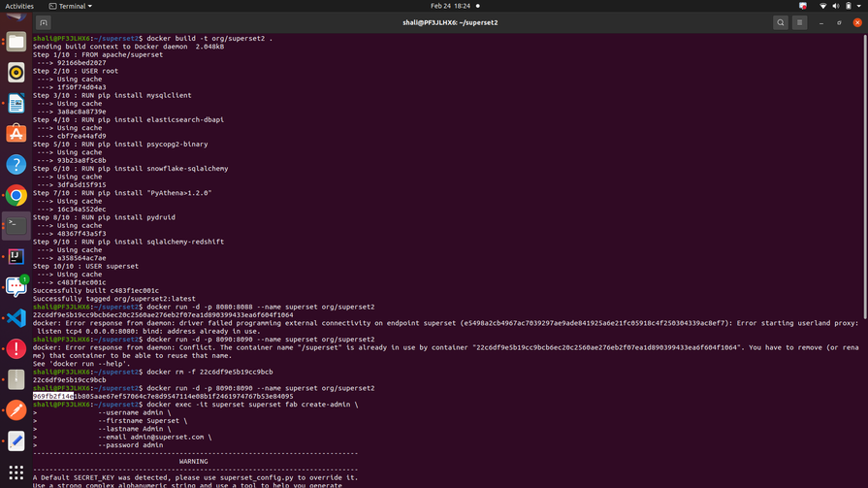This screenshot has height=488, width=868.
Task: Open the gray archive app in dock
Action: tap(16, 379)
